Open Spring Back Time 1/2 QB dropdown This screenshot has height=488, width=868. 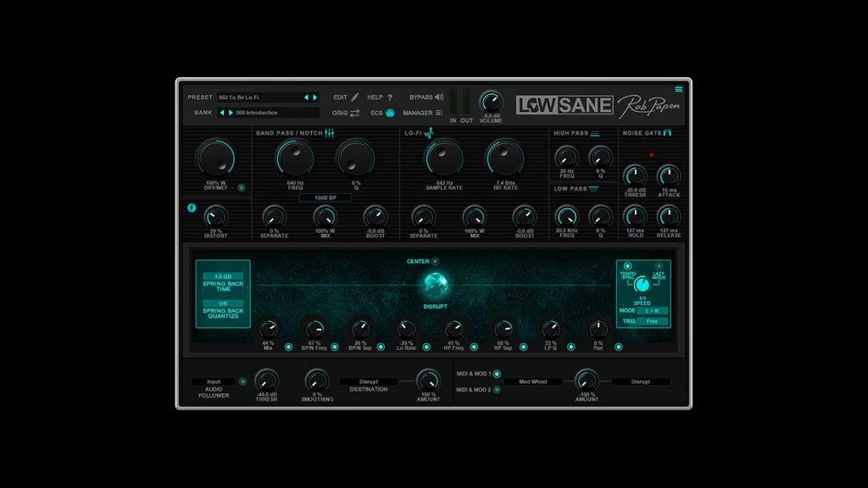223,276
